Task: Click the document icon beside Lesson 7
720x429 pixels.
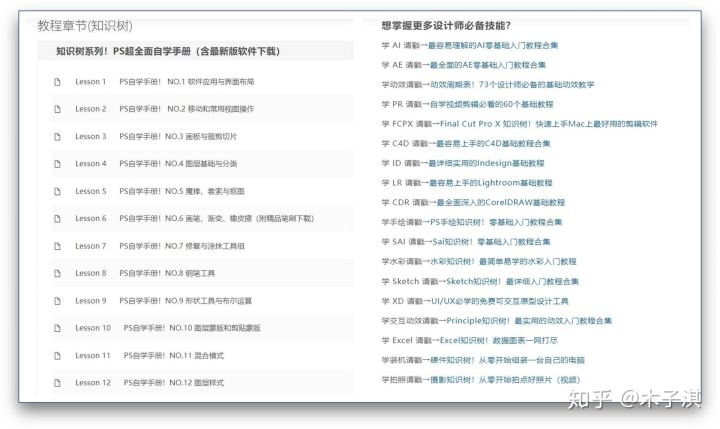Action: [57, 246]
